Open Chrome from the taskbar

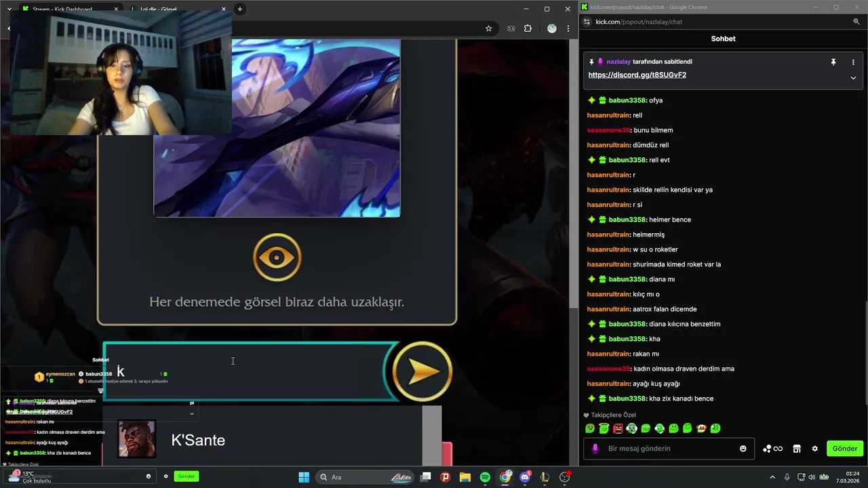505,477
